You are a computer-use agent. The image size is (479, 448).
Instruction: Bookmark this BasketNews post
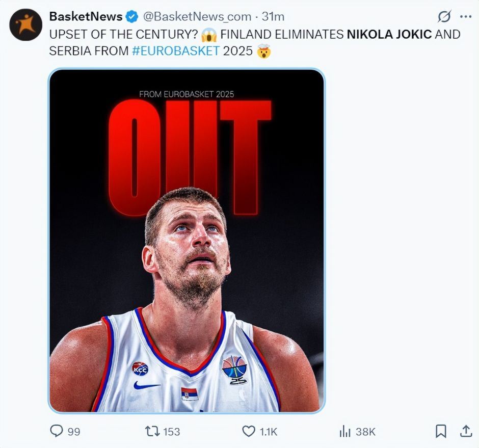point(441,432)
